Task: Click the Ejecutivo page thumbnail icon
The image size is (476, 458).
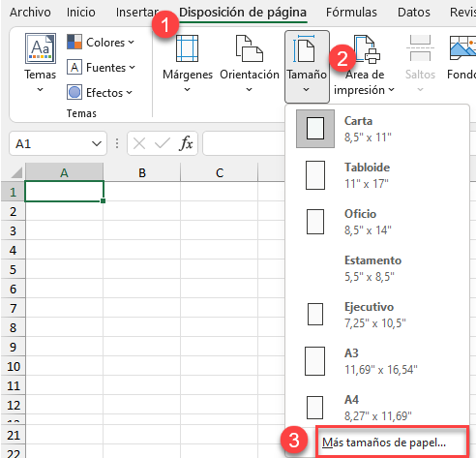Action: (315, 314)
